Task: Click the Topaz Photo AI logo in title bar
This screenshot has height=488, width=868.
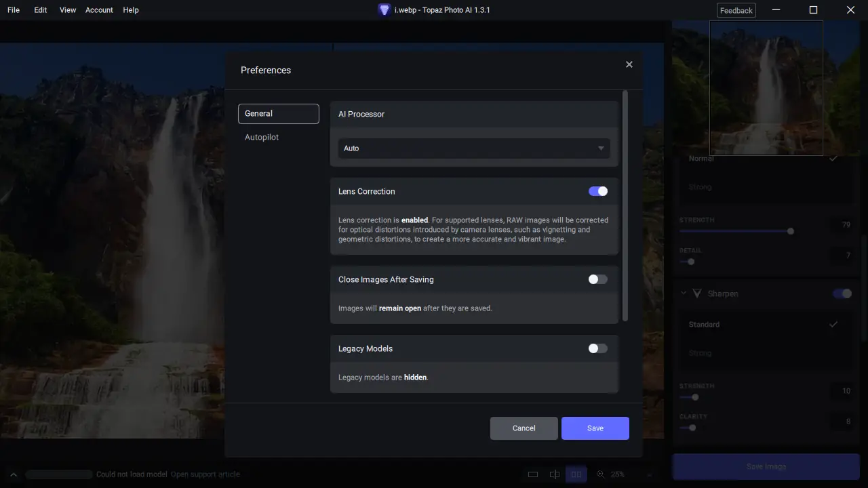Action: (384, 10)
